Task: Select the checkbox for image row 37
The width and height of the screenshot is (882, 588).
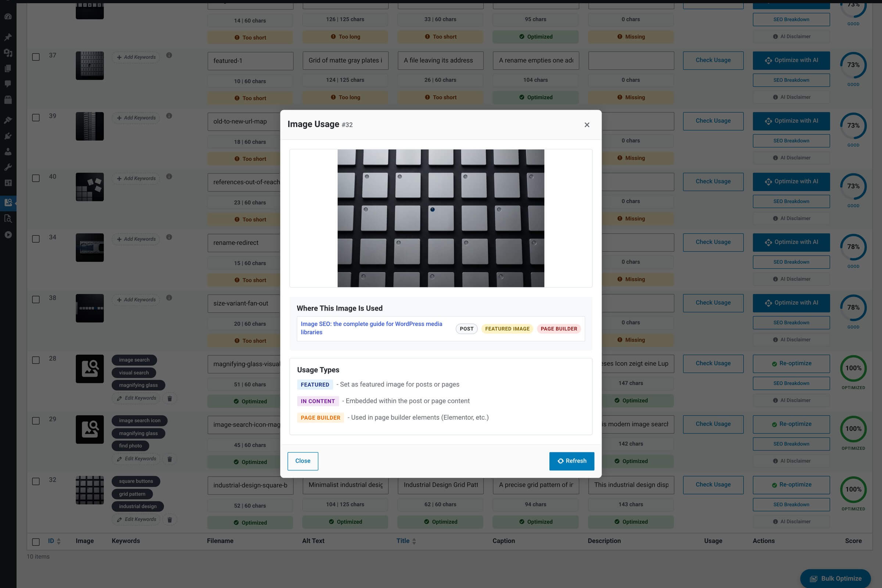Action: (x=36, y=57)
